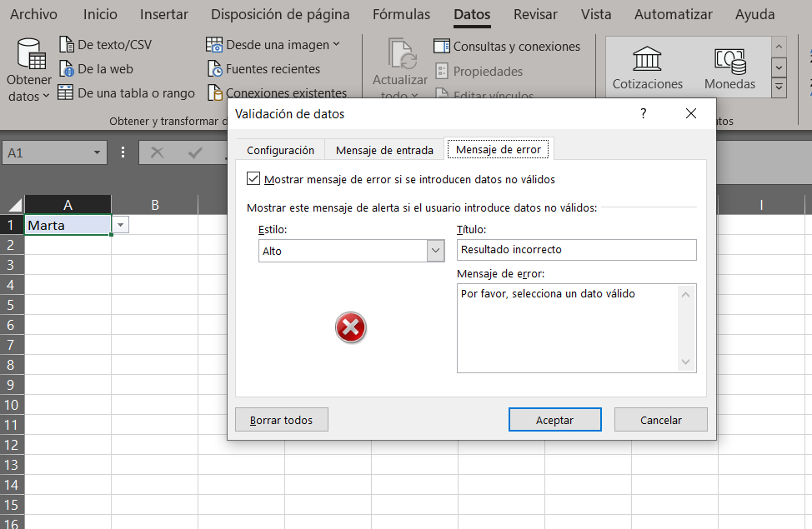Open the Archivo tab
The width and height of the screenshot is (812, 529).
click(x=33, y=14)
